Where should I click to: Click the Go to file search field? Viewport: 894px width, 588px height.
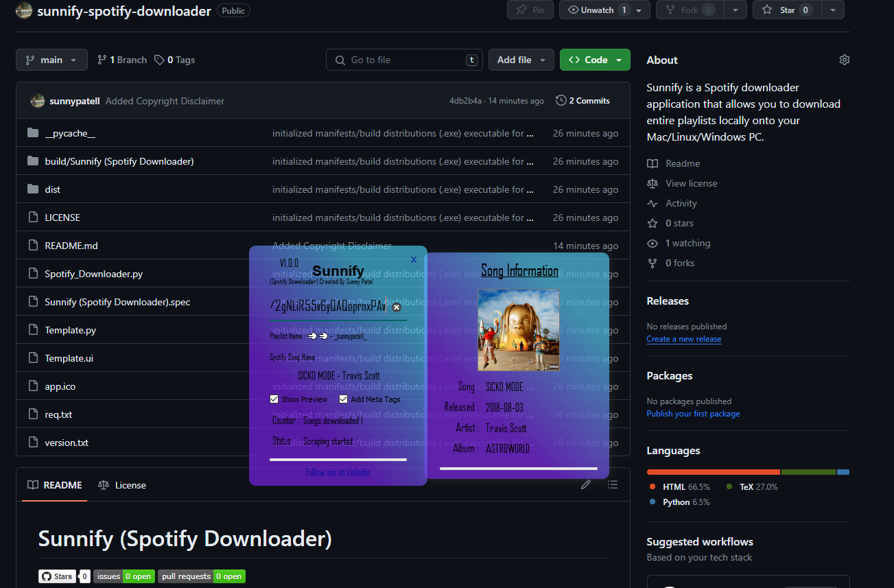coord(404,60)
